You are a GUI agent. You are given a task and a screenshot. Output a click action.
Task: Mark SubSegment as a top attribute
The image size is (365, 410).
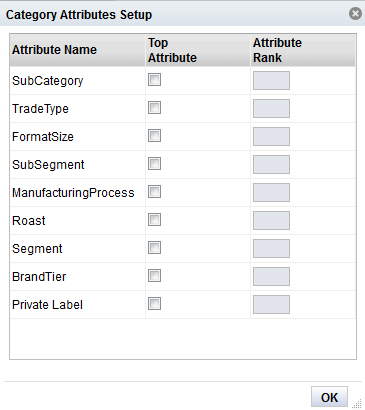click(x=154, y=164)
